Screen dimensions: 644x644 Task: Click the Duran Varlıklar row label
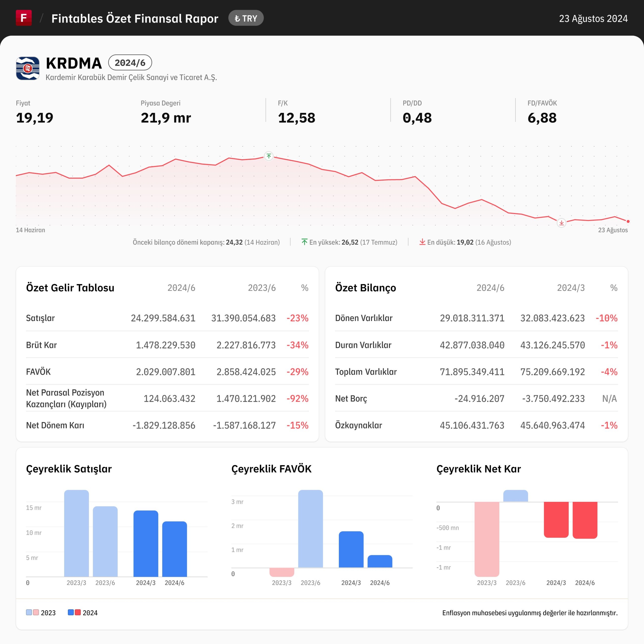[363, 345]
